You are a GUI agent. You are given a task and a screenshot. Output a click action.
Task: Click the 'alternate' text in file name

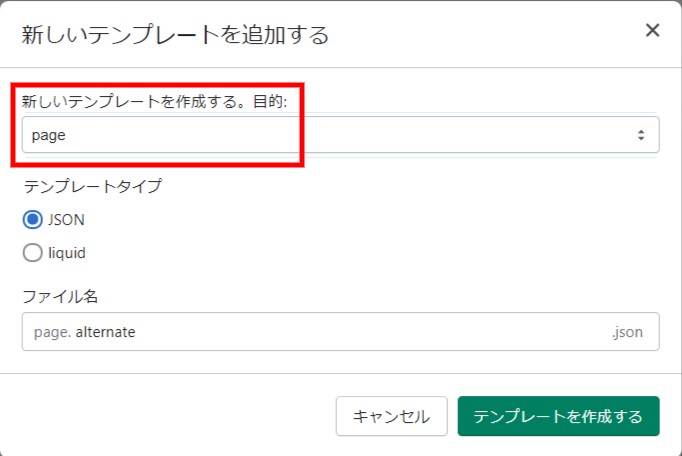click(x=105, y=332)
